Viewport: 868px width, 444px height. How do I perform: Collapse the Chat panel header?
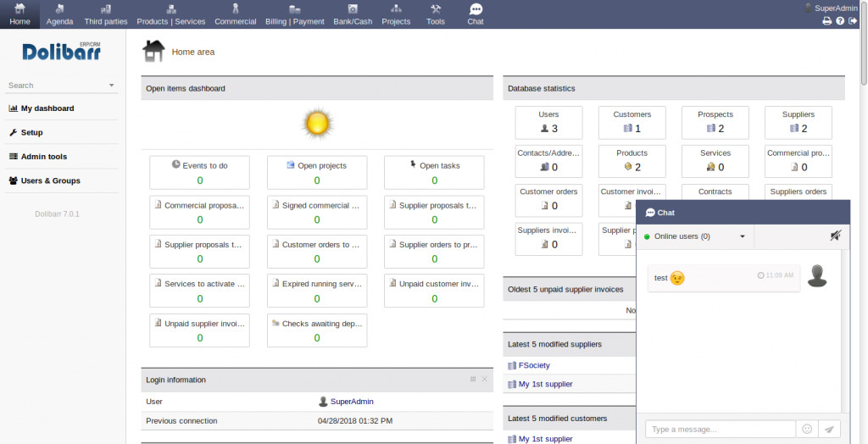coord(743,213)
